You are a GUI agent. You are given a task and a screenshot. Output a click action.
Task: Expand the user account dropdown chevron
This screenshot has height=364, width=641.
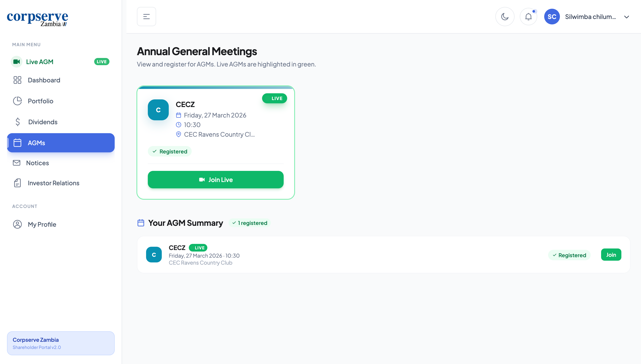(x=626, y=17)
